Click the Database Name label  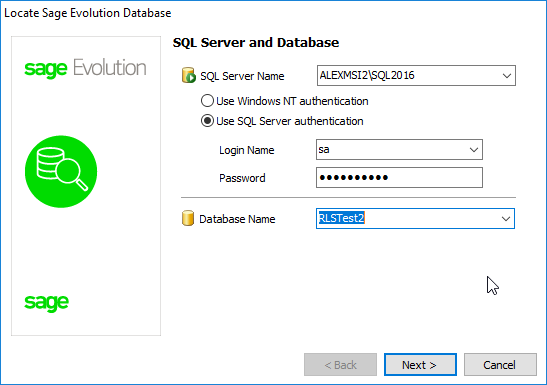pos(237,219)
